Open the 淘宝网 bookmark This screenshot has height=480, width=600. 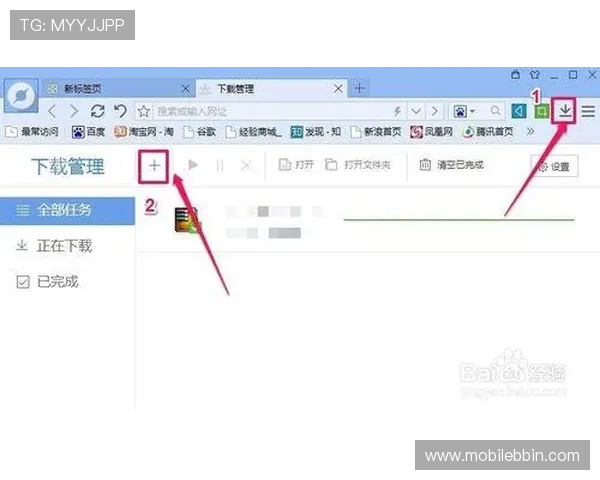(143, 132)
